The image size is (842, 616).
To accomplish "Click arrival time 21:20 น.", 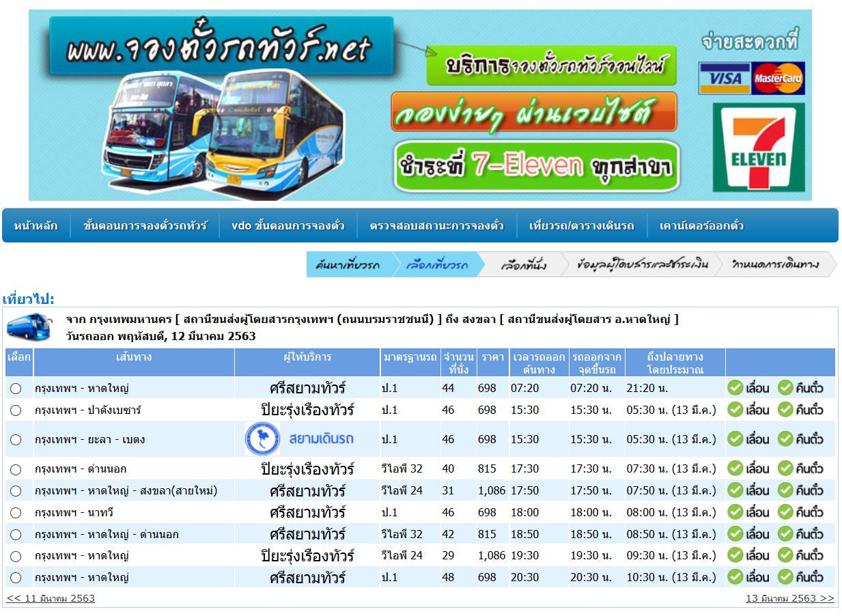I will click(647, 389).
